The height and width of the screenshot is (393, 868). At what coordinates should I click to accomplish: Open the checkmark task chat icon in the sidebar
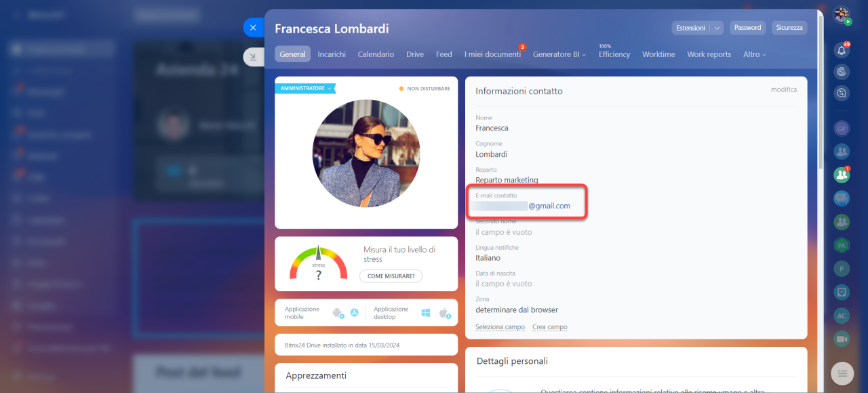842,292
